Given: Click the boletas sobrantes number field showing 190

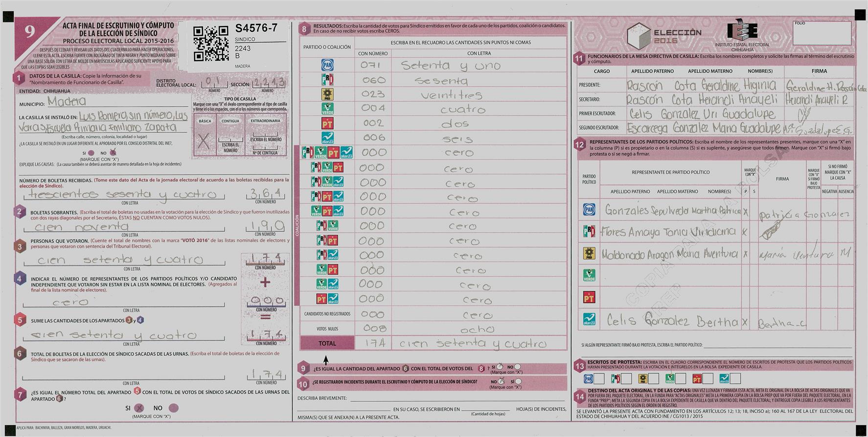Looking at the screenshot, I should pyautogui.click(x=266, y=225).
